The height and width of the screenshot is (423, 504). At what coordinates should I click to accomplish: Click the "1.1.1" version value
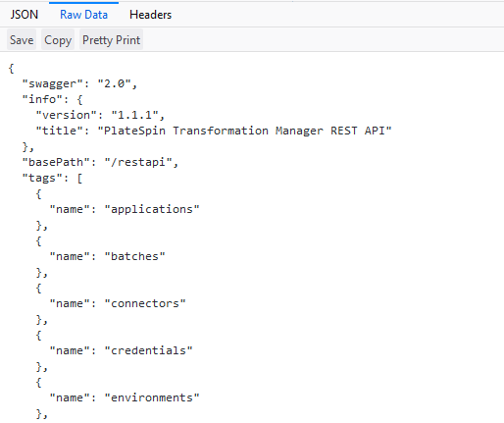134,115
